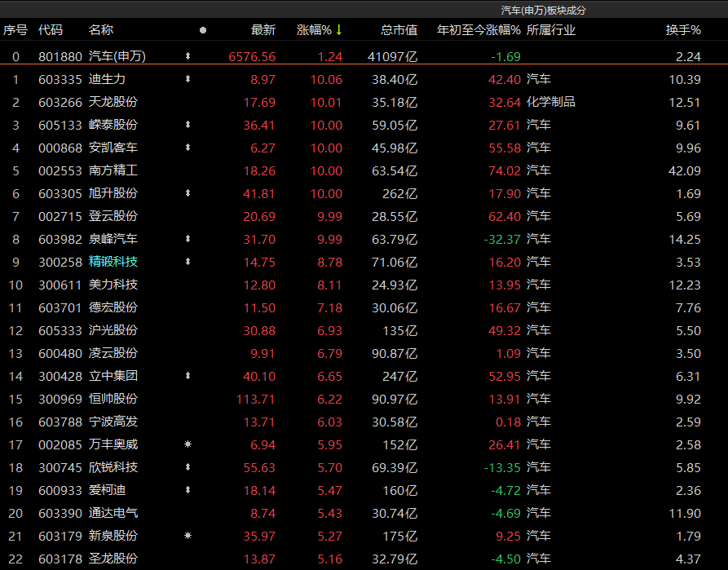The image size is (728, 570).
Task: Select stock name 欣锐科技
Action: (x=113, y=467)
